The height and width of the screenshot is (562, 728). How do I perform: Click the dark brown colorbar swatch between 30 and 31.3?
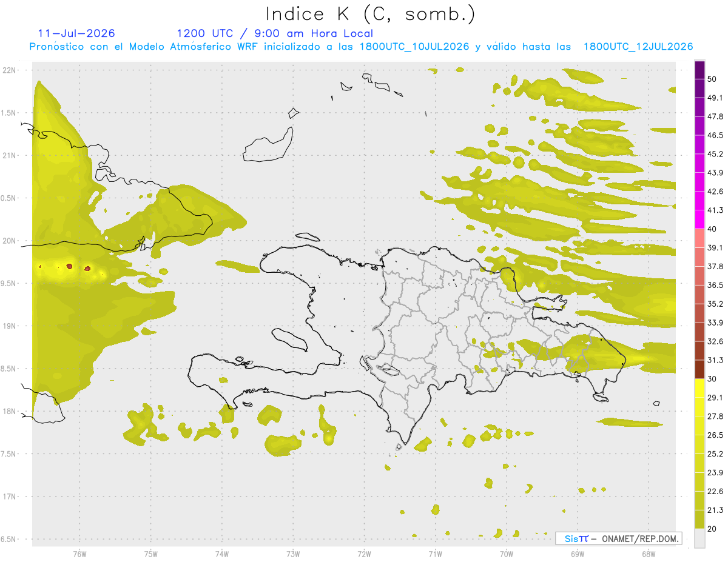[699, 369]
